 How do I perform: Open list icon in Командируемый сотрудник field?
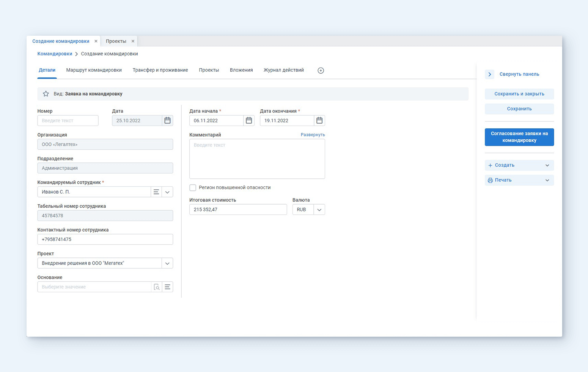coord(156,192)
